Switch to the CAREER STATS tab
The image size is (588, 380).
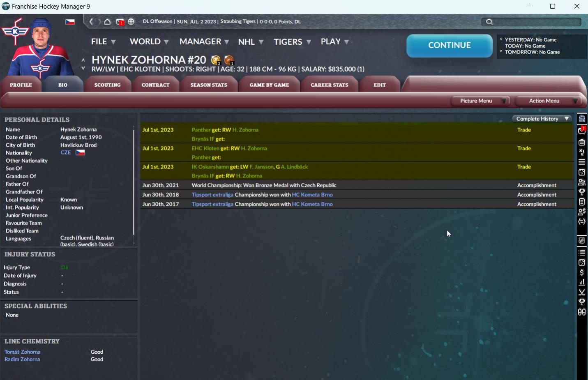[x=330, y=85]
